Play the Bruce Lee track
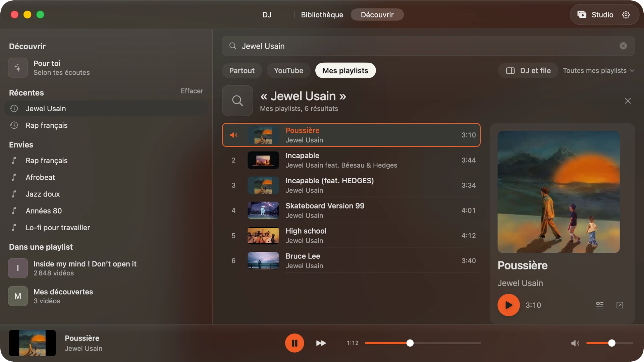Screen dimensions: 644x362 click(x=351, y=261)
